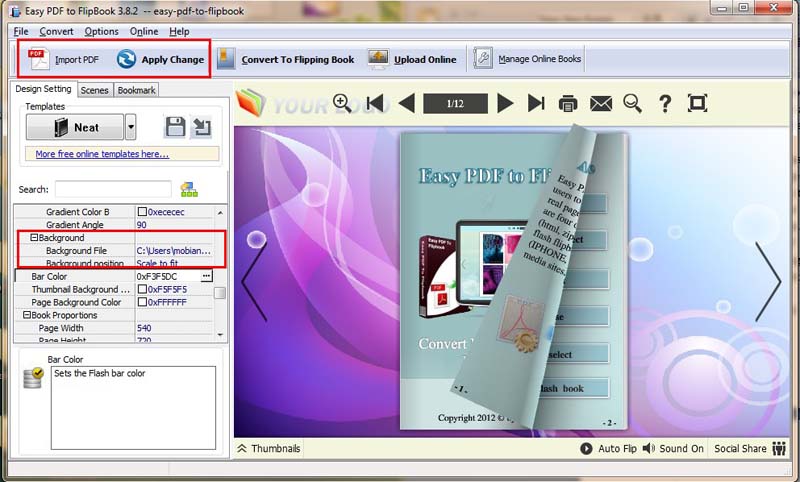Jump to first page of flipbook
This screenshot has height=482, width=800.
(x=375, y=104)
